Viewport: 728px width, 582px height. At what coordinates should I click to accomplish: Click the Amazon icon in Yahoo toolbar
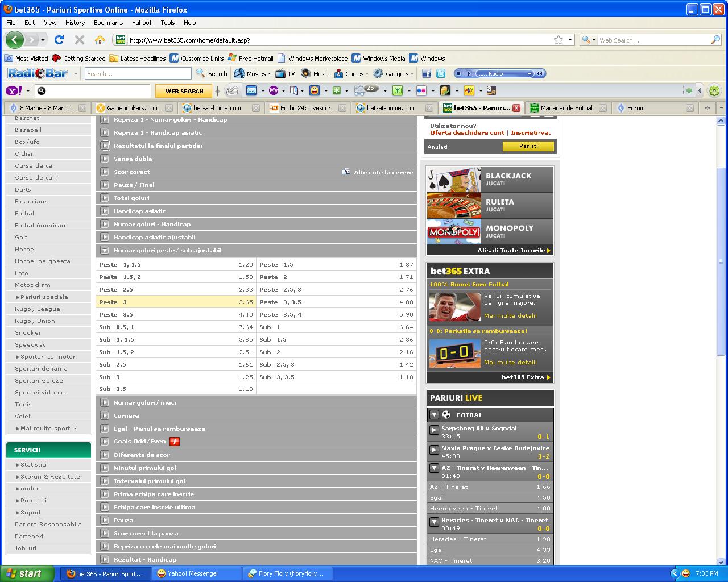(x=491, y=90)
